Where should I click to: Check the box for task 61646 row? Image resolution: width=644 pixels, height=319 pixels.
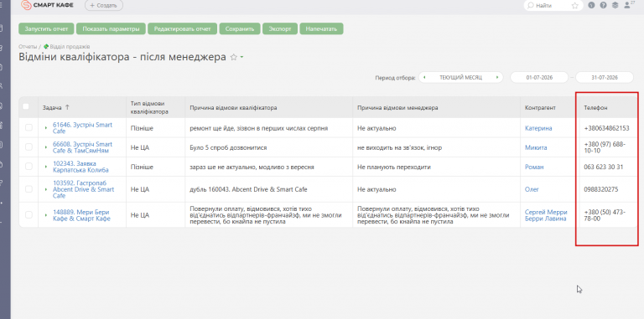point(29,127)
